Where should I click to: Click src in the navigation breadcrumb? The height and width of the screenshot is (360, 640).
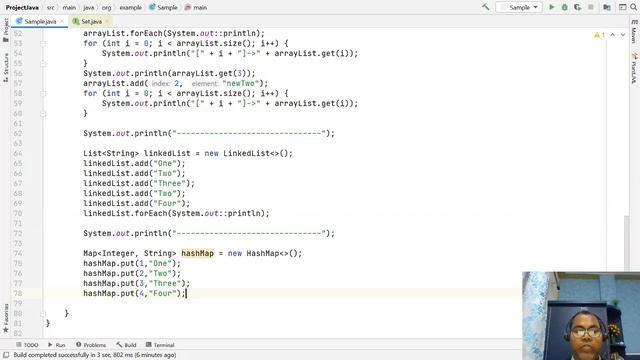[51, 7]
